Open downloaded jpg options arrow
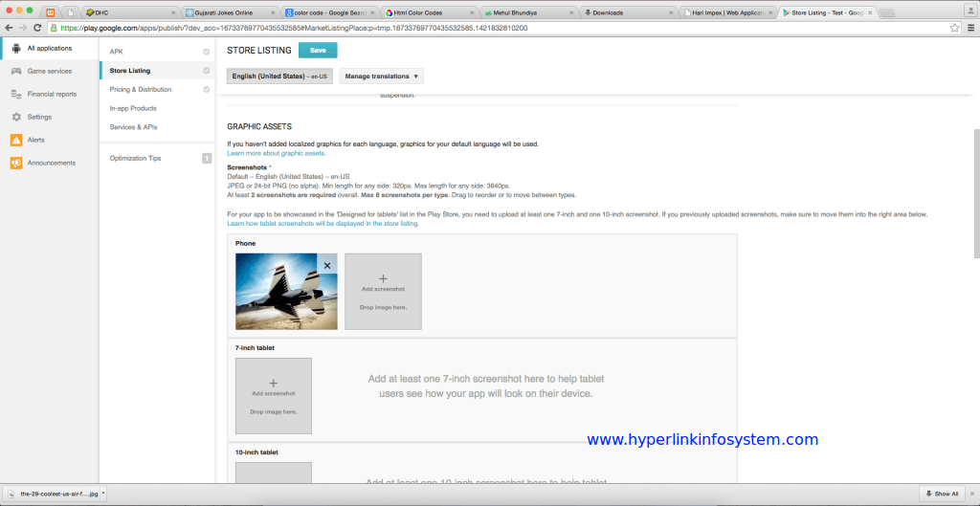 tap(102, 493)
